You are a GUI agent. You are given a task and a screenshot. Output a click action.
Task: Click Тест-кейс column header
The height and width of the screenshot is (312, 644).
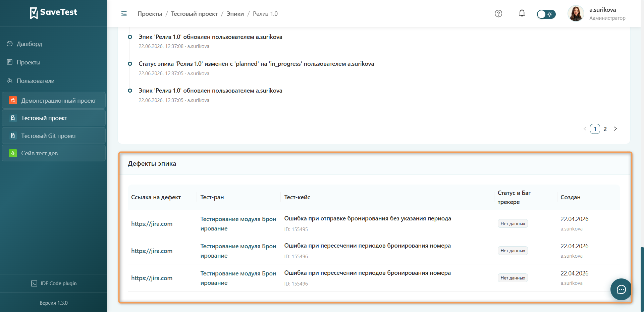[297, 197]
